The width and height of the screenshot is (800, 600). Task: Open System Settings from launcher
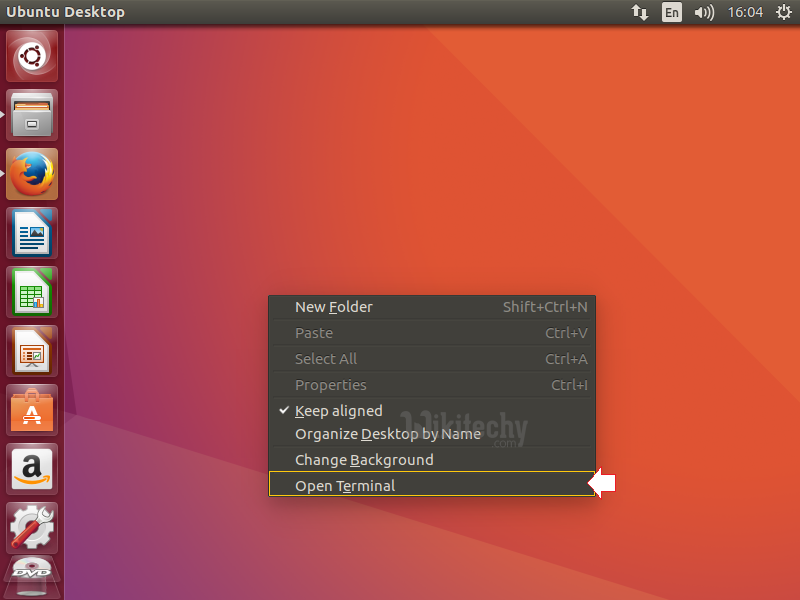click(x=32, y=527)
